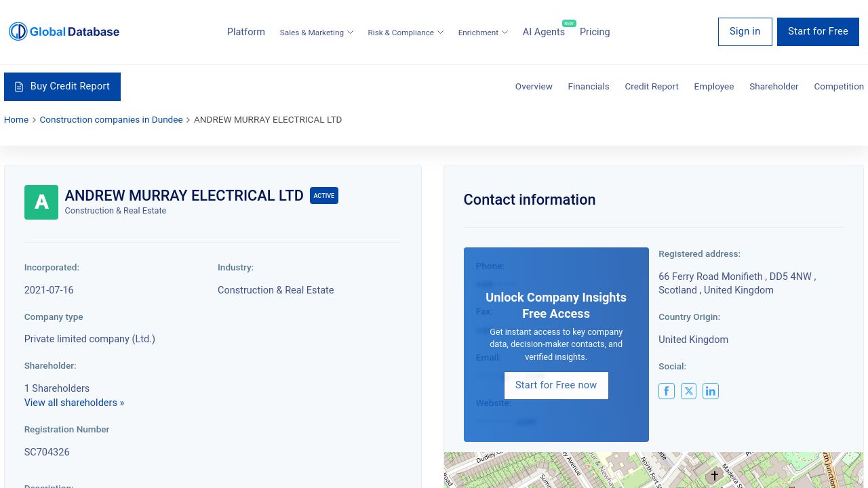Viewport: 868px width, 488px height.
Task: Select the incorporation date 2021-07-16
Action: click(x=49, y=290)
